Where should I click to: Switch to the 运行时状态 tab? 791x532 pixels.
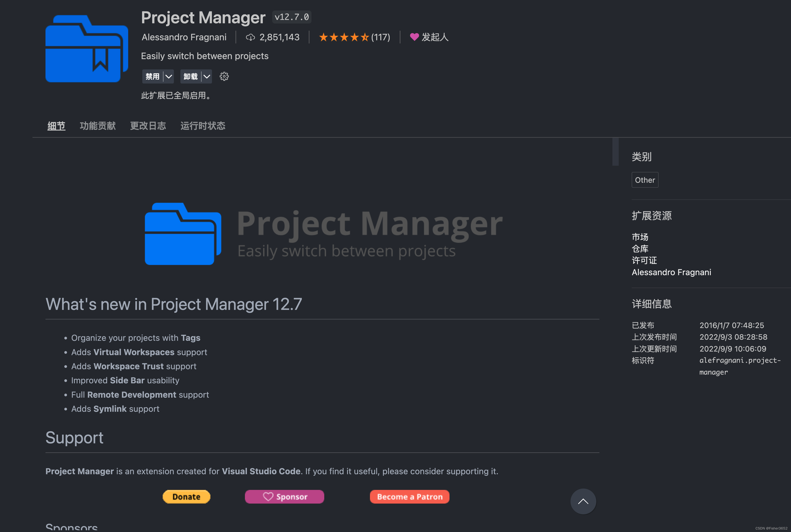tap(203, 126)
